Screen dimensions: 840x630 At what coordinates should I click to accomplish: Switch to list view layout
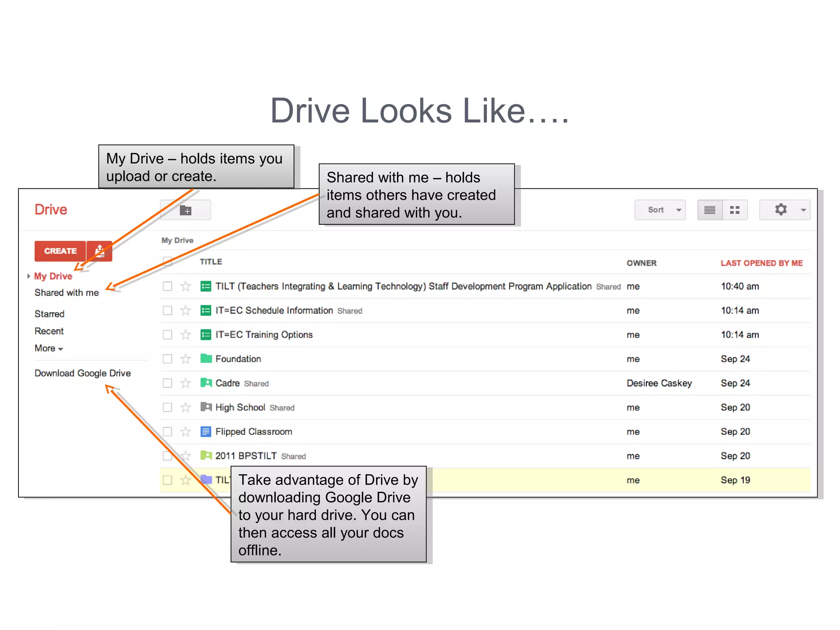(x=710, y=210)
